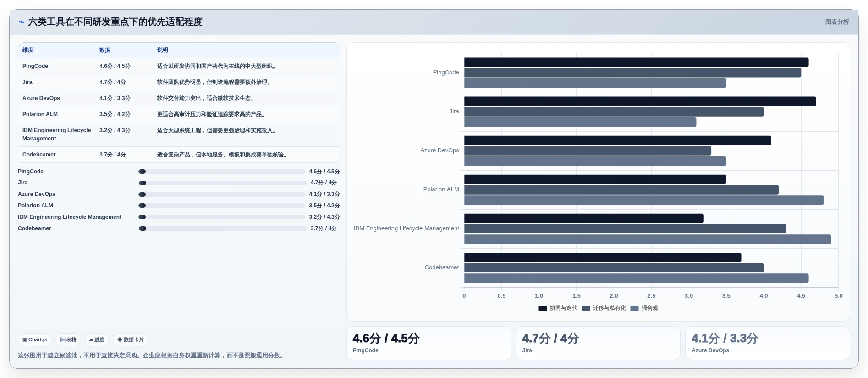
Task: Click the PingCode 强合规 chart bar
Action: [595, 83]
